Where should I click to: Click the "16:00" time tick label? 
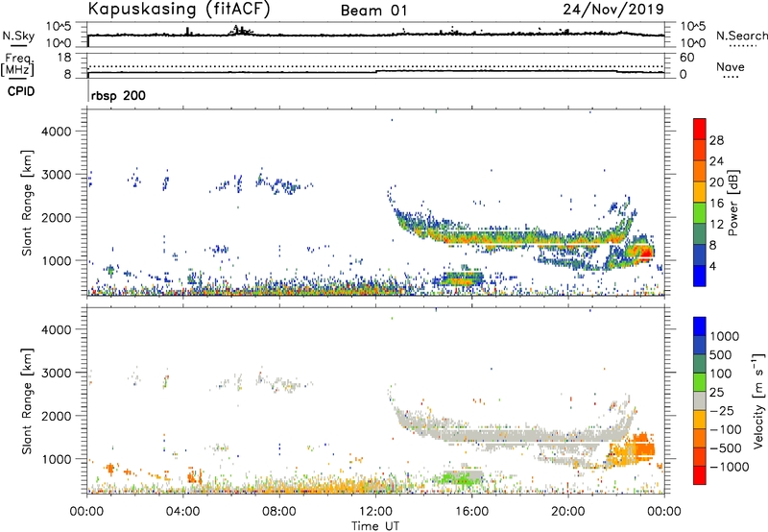pyautogui.click(x=471, y=511)
